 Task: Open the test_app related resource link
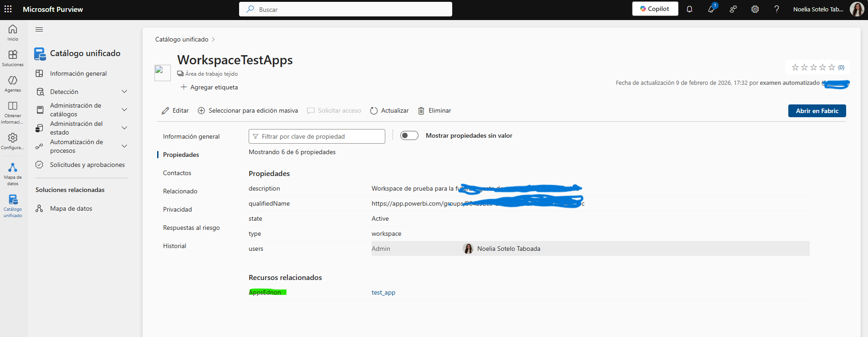(383, 292)
